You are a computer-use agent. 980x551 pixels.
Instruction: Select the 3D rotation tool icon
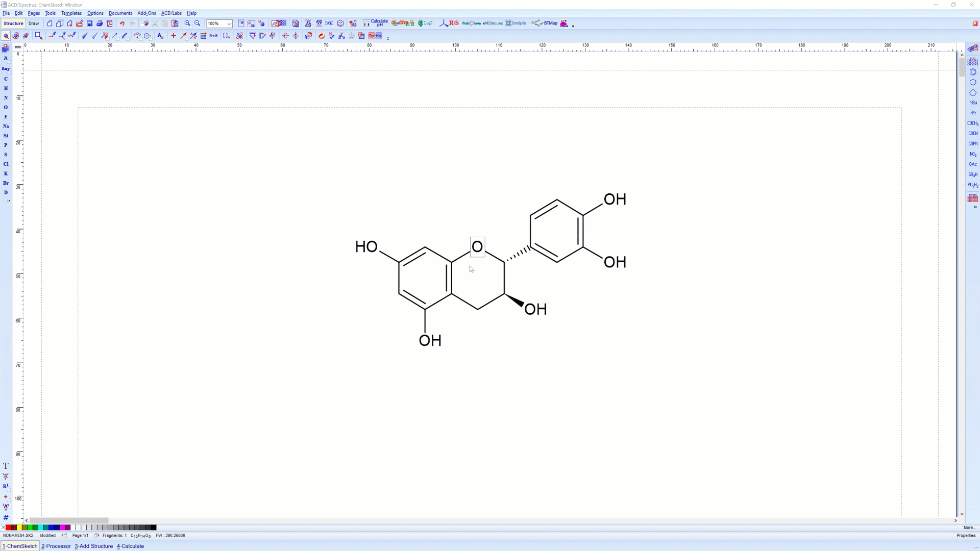(26, 36)
